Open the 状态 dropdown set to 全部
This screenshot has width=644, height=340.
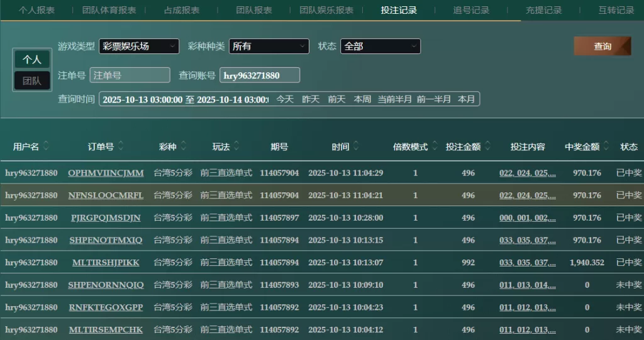tap(380, 47)
